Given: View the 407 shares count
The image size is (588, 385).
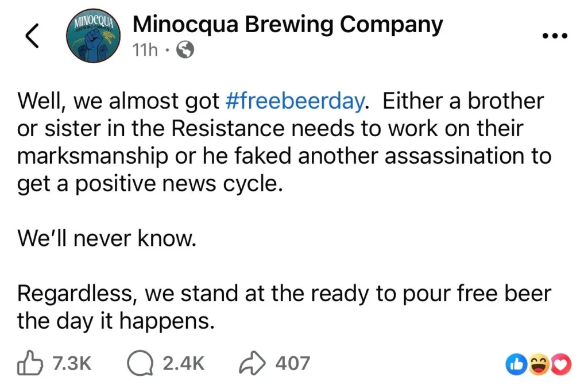Looking at the screenshot, I should [x=292, y=363].
